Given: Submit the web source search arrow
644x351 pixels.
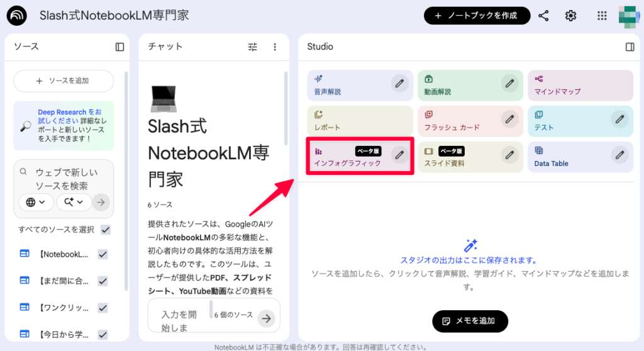Looking at the screenshot, I should pos(101,202).
